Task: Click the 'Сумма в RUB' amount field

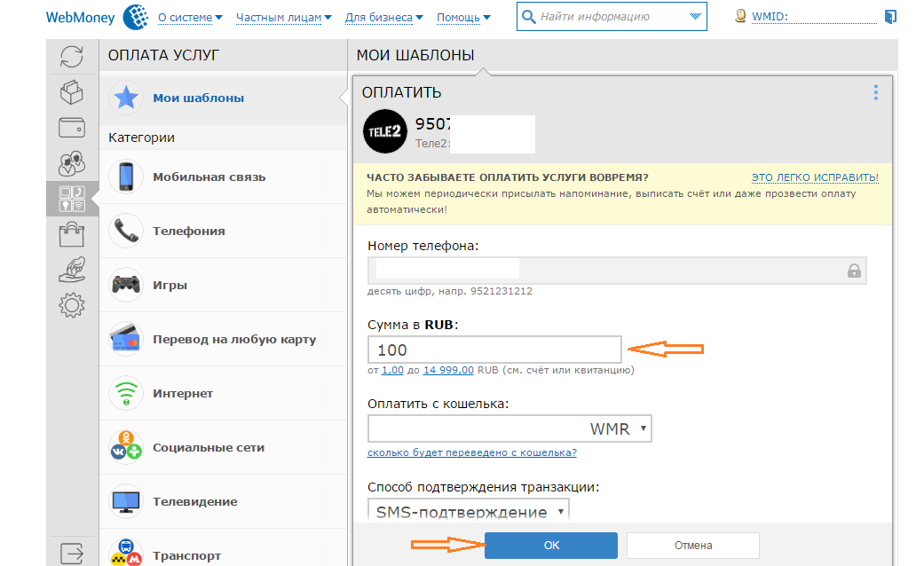Action: point(494,350)
